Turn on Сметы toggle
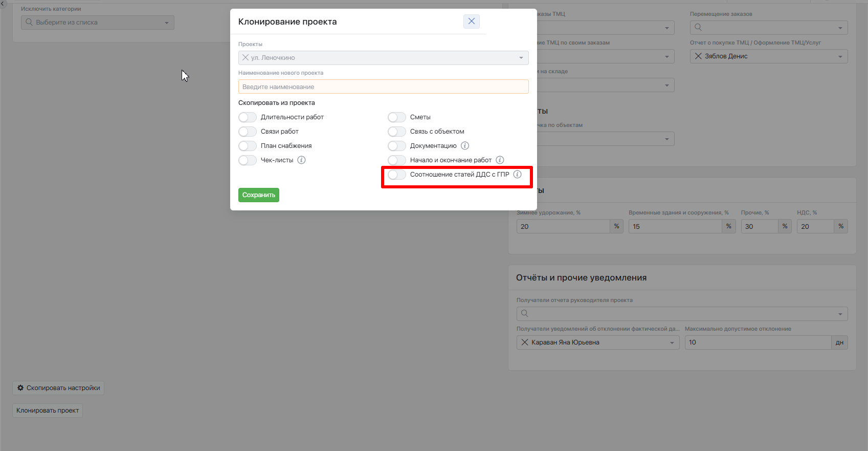Screen dimensions: 868x451 coord(397,117)
